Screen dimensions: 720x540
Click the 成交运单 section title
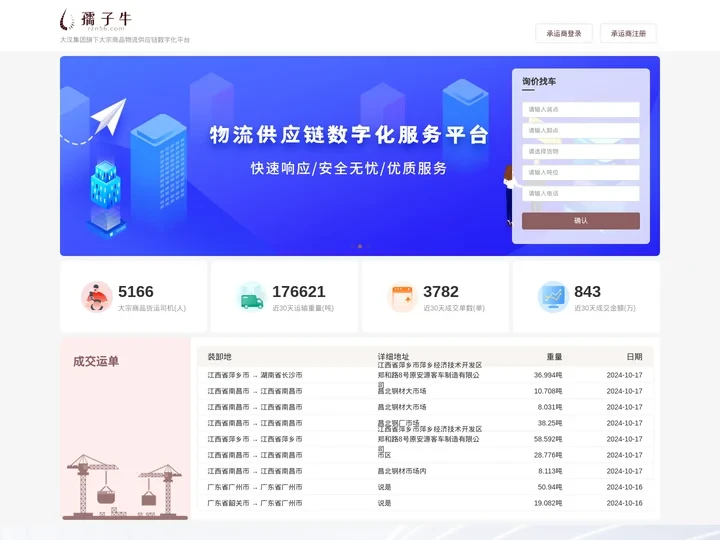96,361
